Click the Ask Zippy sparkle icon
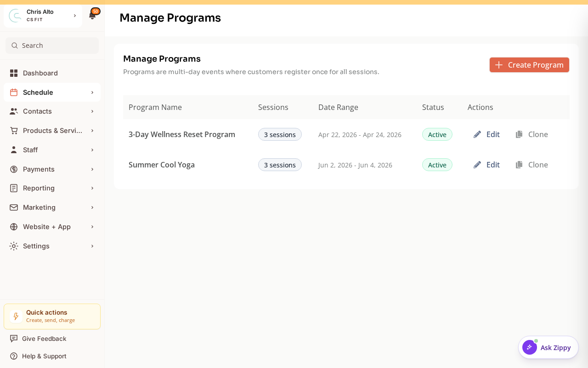588x368 pixels. [529, 347]
